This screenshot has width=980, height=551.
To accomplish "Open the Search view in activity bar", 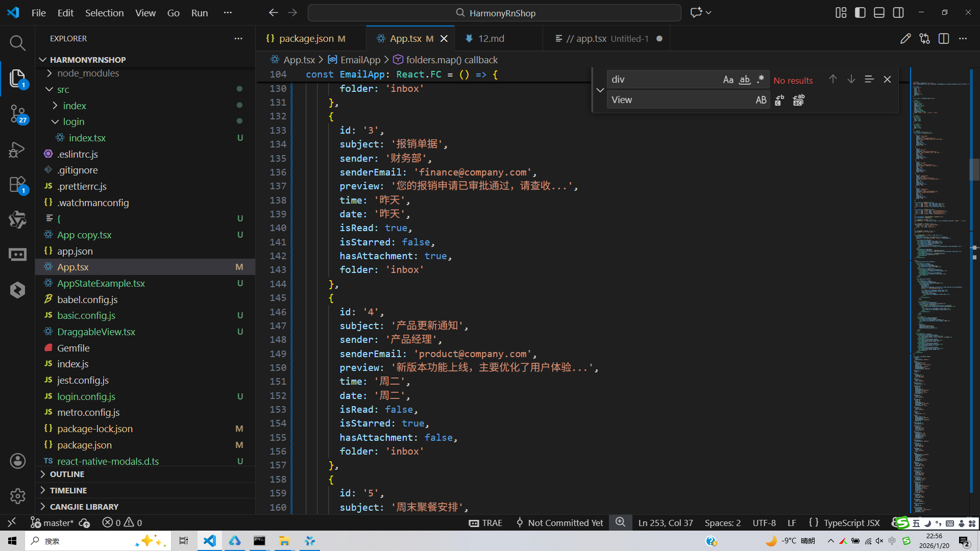I will [17, 43].
